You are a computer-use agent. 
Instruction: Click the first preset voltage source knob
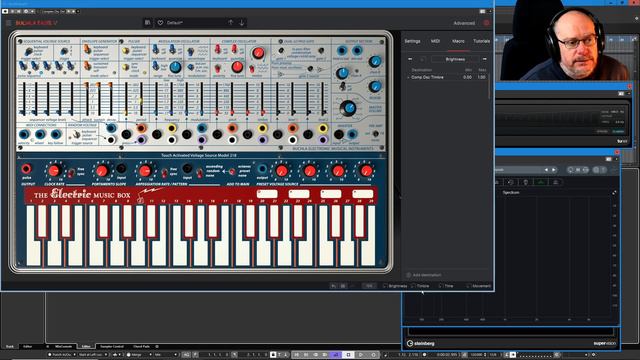click(x=281, y=171)
